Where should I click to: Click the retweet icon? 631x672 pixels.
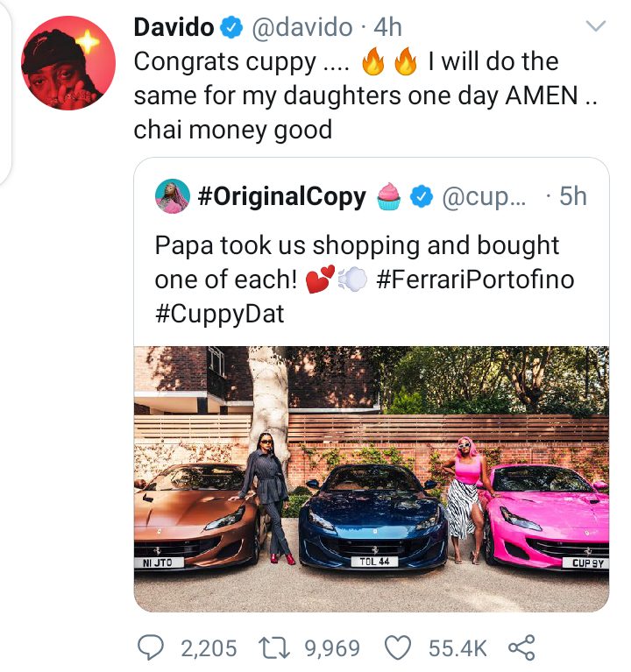278,647
